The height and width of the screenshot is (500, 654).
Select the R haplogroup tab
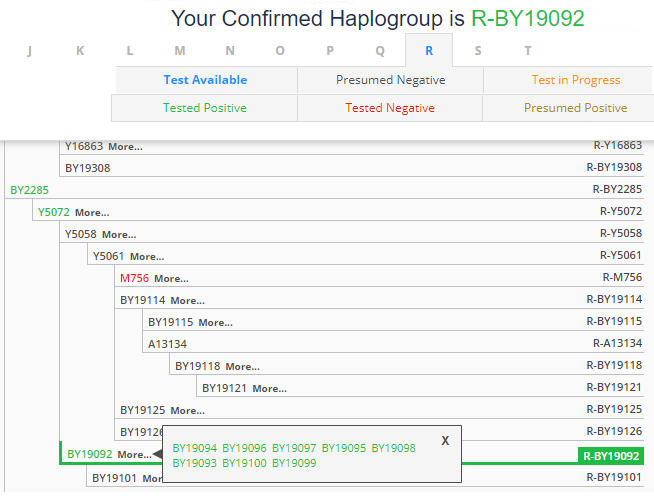(x=429, y=51)
